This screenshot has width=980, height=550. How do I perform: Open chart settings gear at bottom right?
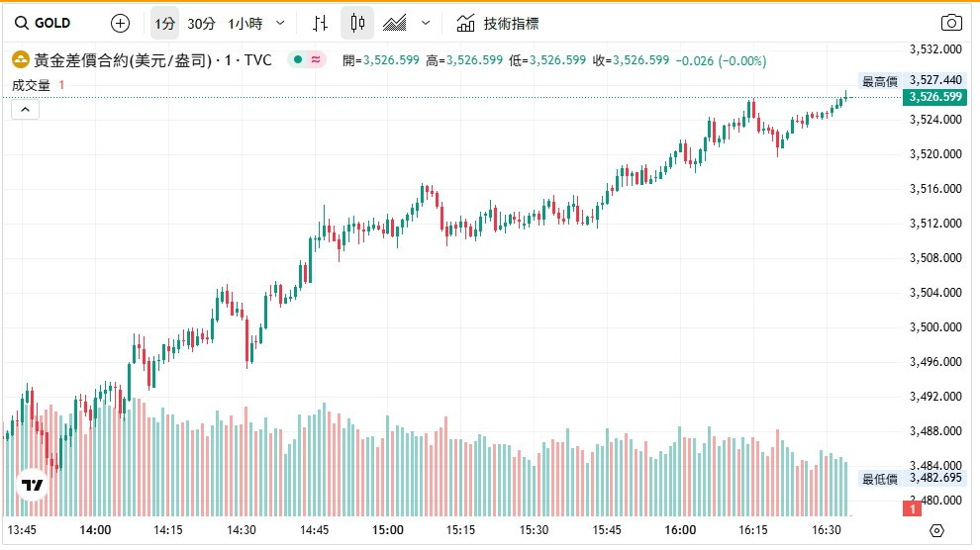click(937, 530)
